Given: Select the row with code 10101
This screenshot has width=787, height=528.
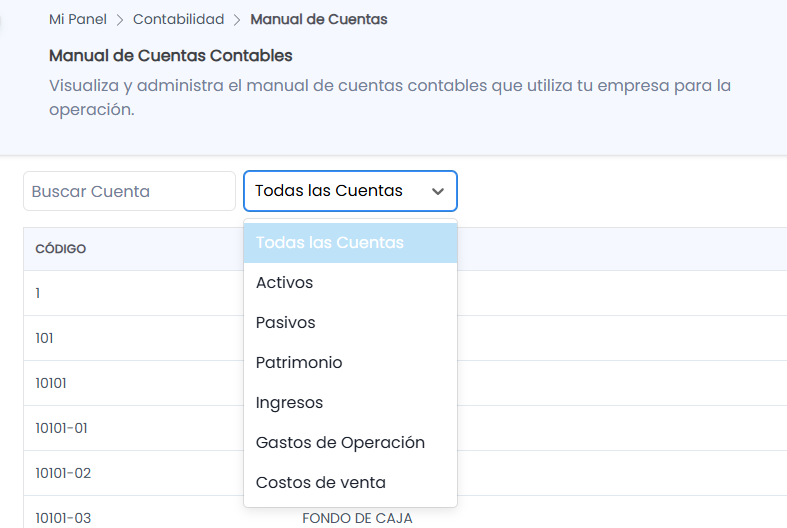Looking at the screenshot, I should pos(405,383).
